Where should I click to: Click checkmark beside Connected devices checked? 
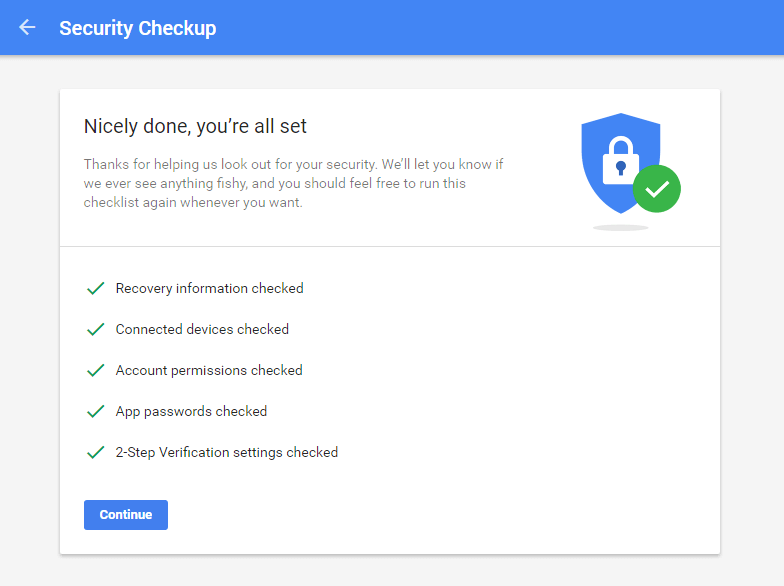point(96,329)
